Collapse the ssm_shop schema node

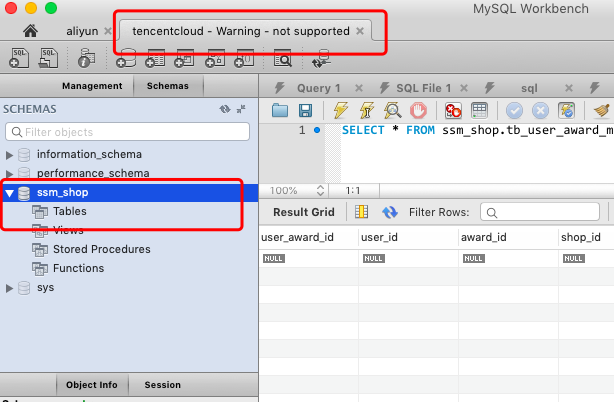(x=9, y=193)
